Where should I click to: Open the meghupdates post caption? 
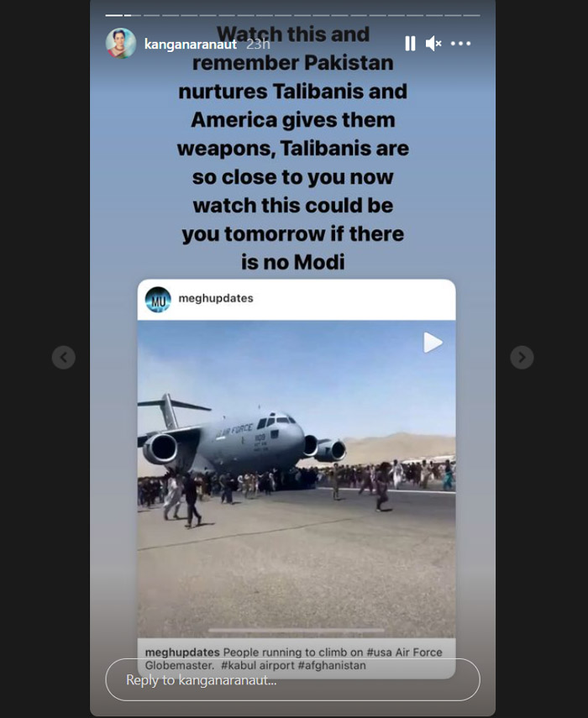pos(293,658)
